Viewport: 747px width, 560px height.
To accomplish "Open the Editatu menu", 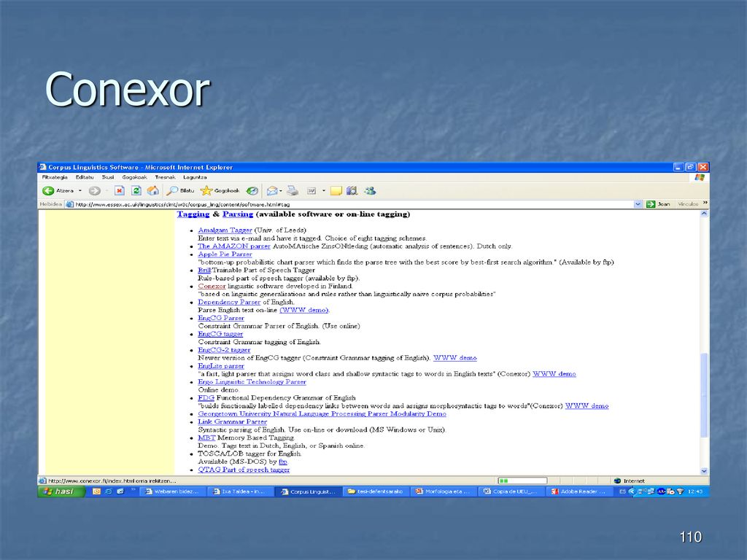I will pos(85,177).
